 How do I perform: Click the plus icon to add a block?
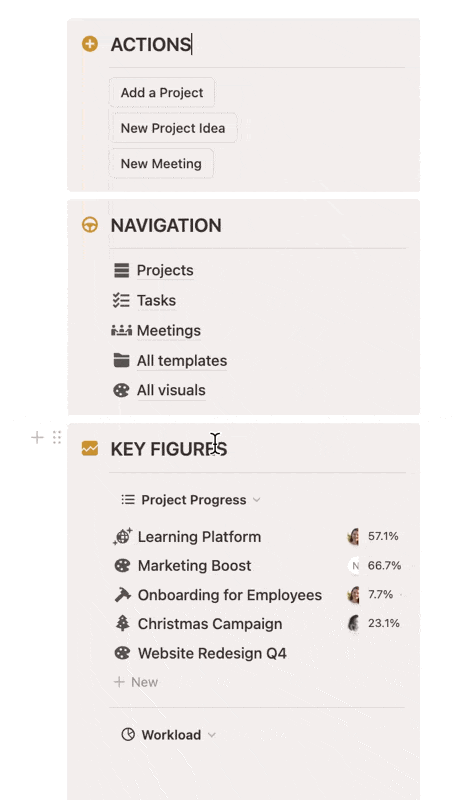pos(37,437)
